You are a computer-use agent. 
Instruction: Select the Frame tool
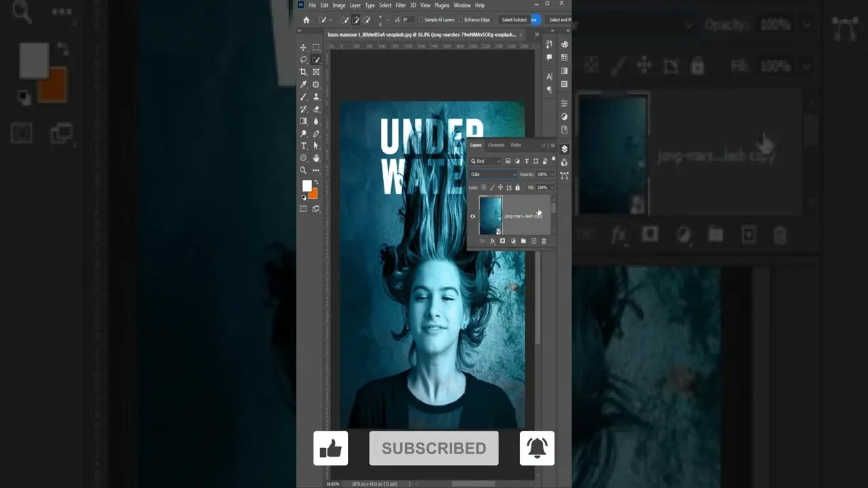pyautogui.click(x=316, y=72)
